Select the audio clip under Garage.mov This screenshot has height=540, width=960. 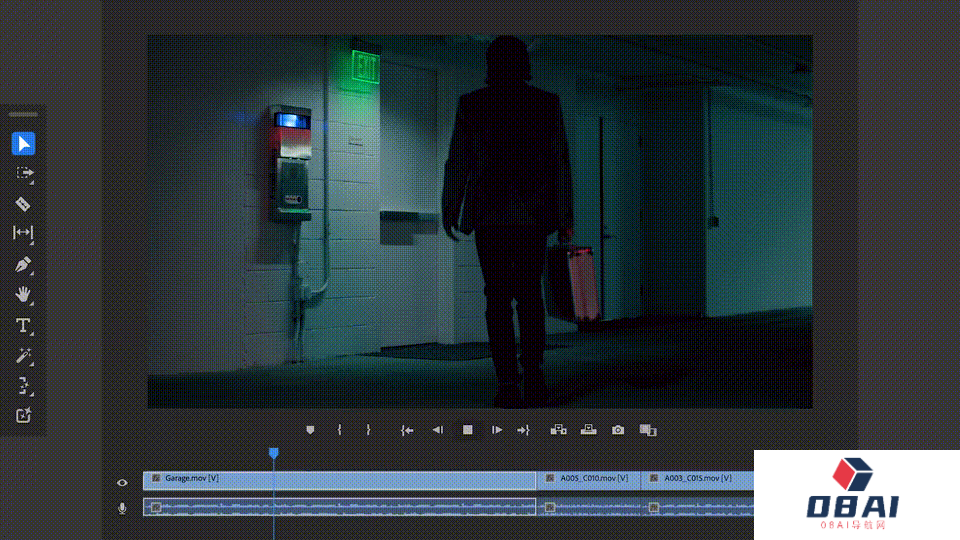(x=339, y=507)
